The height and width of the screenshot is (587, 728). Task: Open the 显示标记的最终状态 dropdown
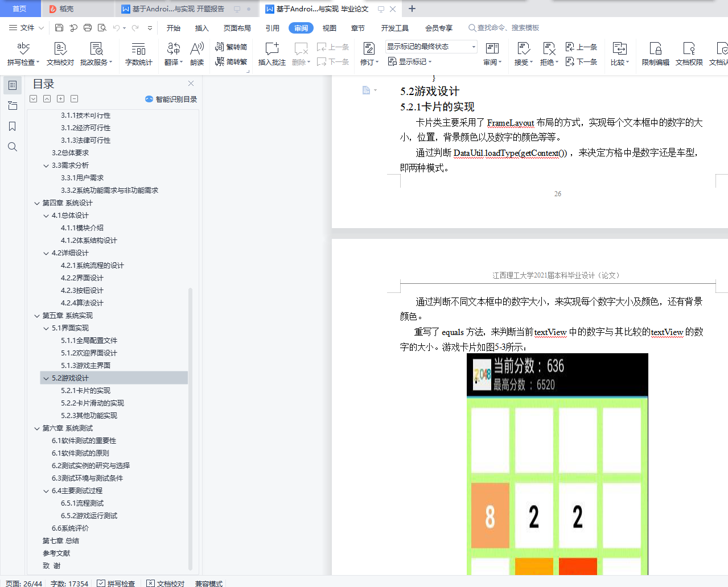click(x=431, y=47)
